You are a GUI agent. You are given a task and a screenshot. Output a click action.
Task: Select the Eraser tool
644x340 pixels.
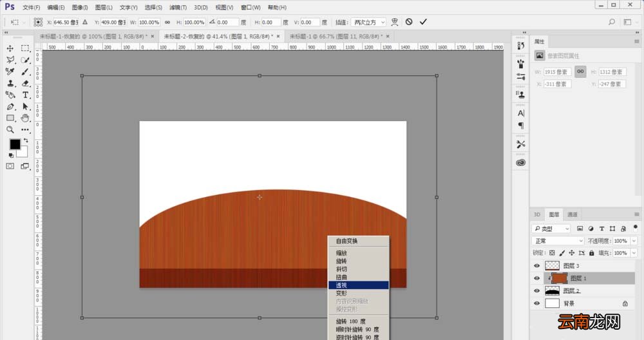click(x=26, y=83)
